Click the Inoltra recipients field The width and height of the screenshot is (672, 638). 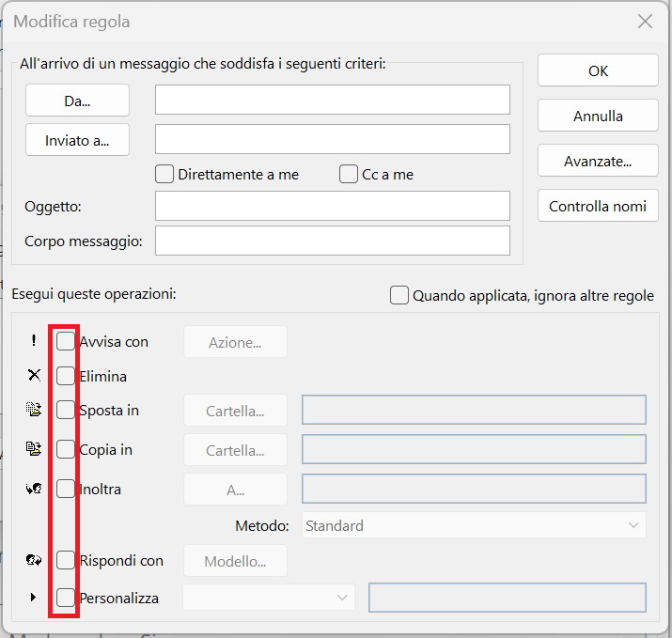(474, 489)
